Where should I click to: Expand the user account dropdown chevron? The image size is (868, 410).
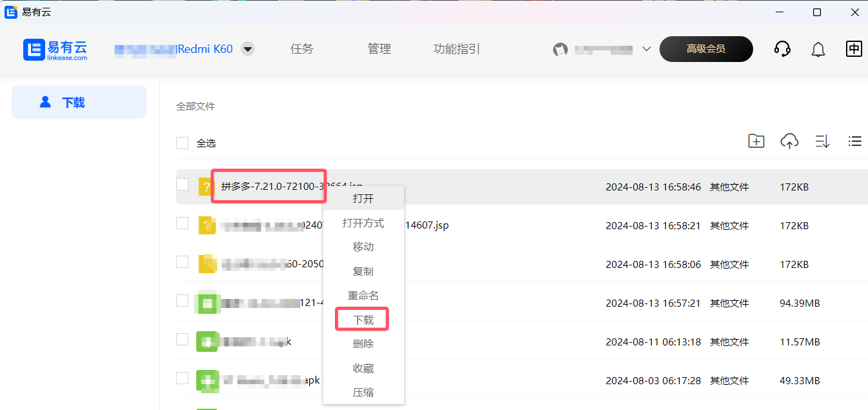click(646, 49)
